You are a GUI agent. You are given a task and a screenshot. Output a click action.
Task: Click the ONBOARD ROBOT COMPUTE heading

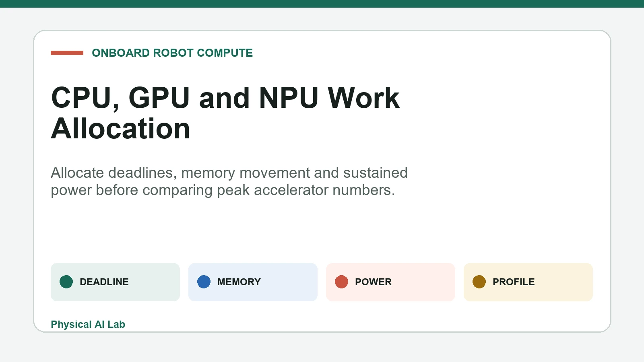point(172,53)
